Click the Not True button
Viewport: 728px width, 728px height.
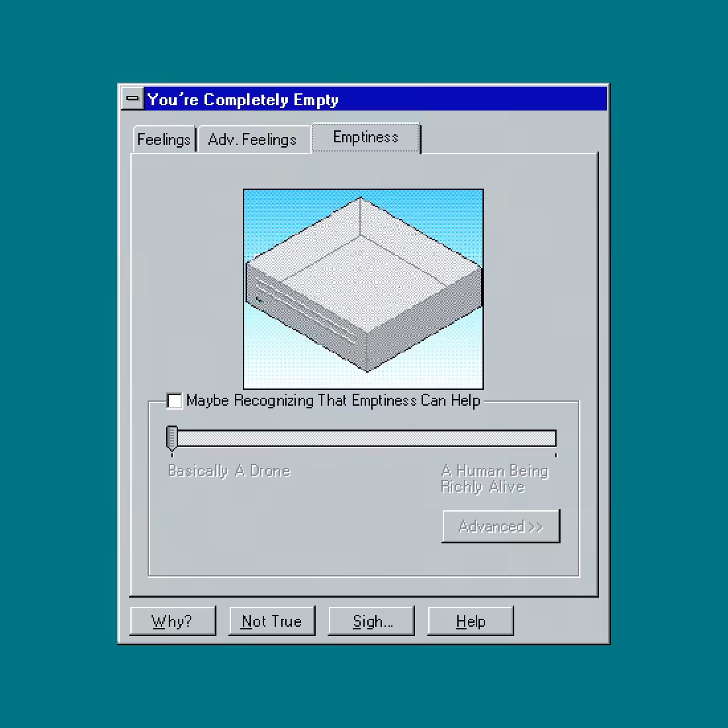coord(271,621)
